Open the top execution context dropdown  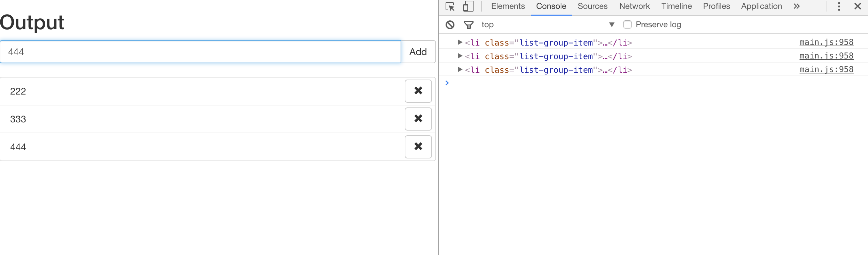coord(547,24)
